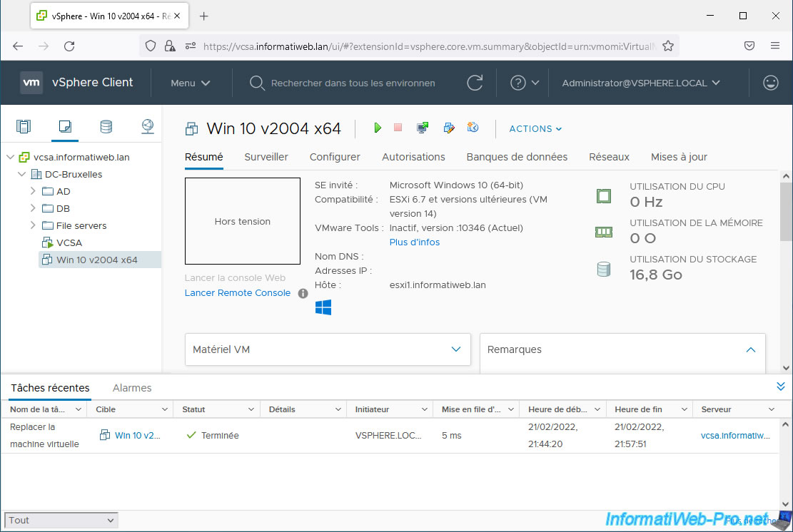Open the Alarmes tab
The height and width of the screenshot is (532, 793).
(132, 388)
